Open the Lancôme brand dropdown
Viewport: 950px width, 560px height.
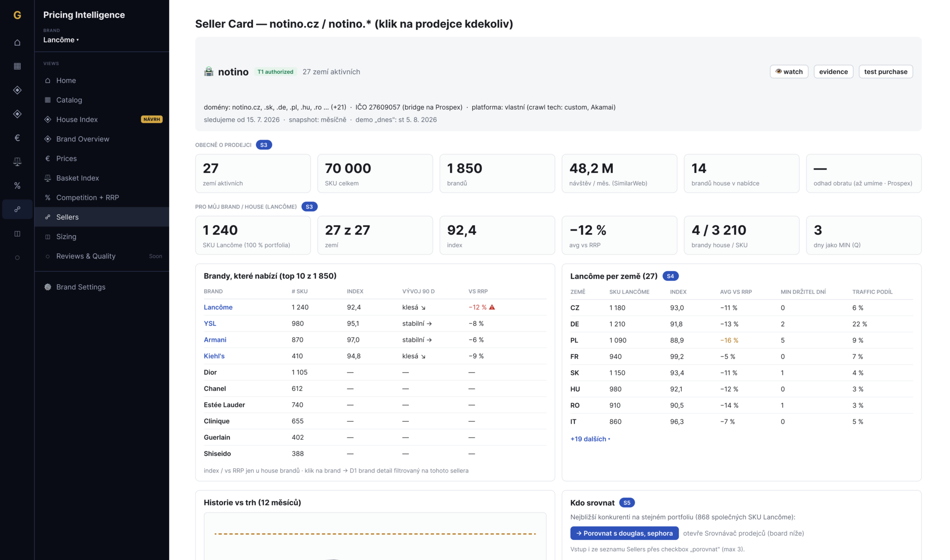pos(61,40)
